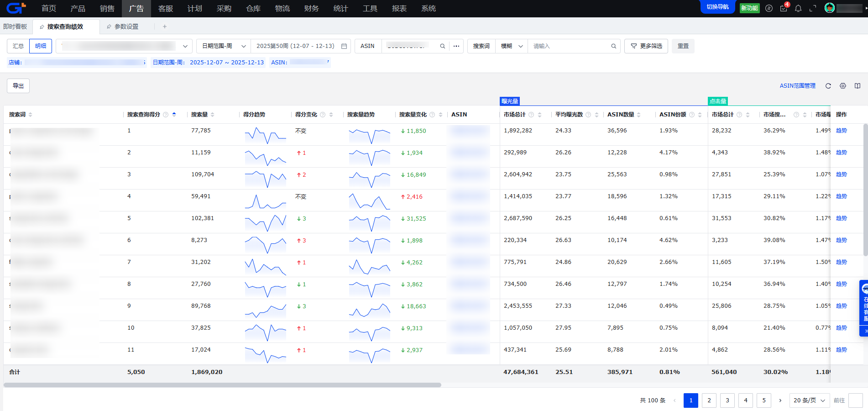Click the 搜索词 keyword input field

coord(570,46)
